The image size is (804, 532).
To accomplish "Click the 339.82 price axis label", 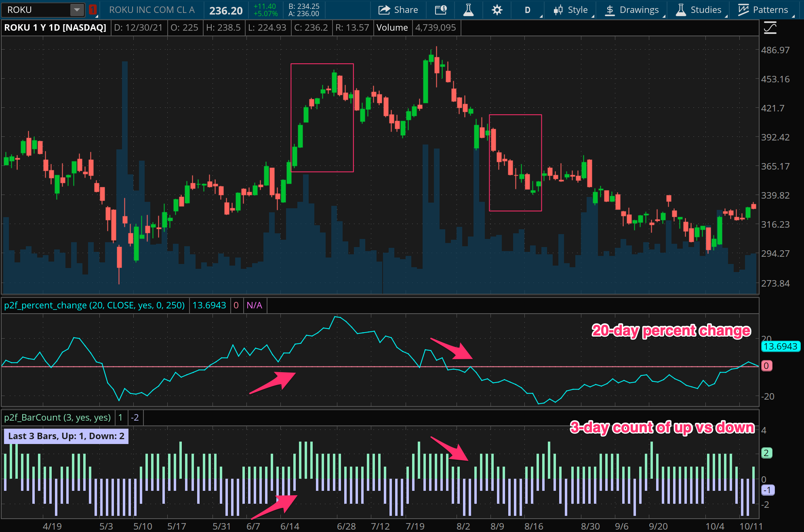I will (x=775, y=195).
